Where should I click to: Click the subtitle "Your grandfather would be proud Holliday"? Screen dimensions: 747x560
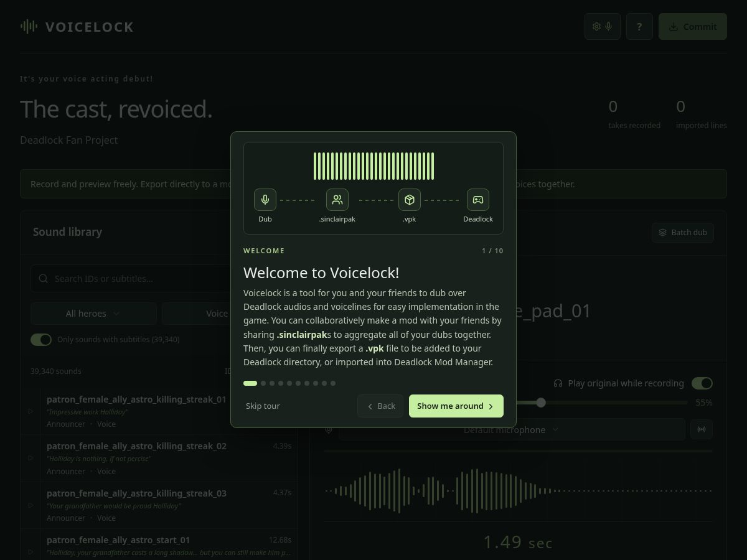113,506
